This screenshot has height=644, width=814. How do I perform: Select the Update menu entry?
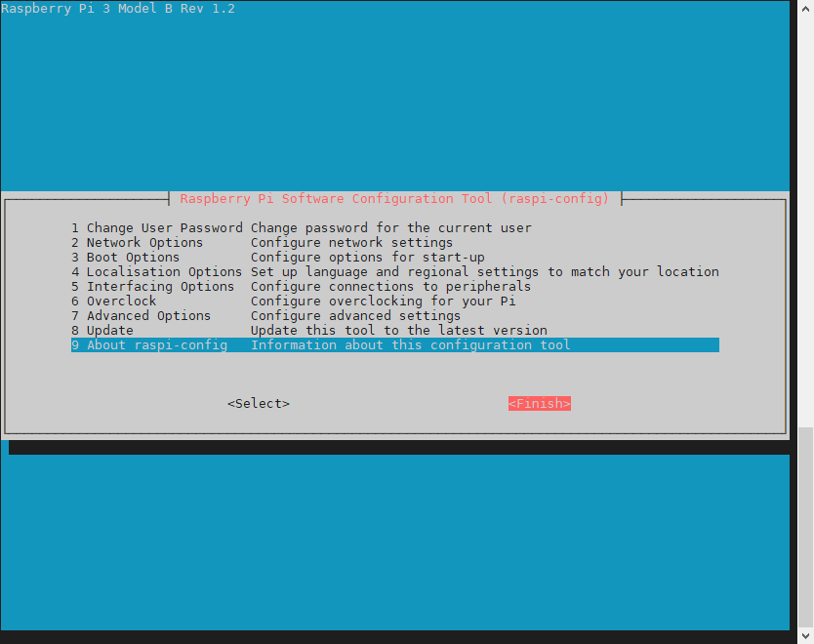(395, 330)
